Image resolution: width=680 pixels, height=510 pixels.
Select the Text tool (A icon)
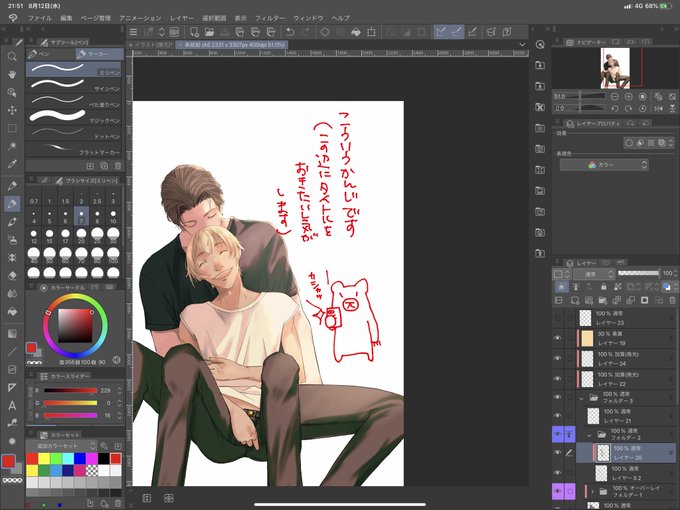pyautogui.click(x=12, y=405)
